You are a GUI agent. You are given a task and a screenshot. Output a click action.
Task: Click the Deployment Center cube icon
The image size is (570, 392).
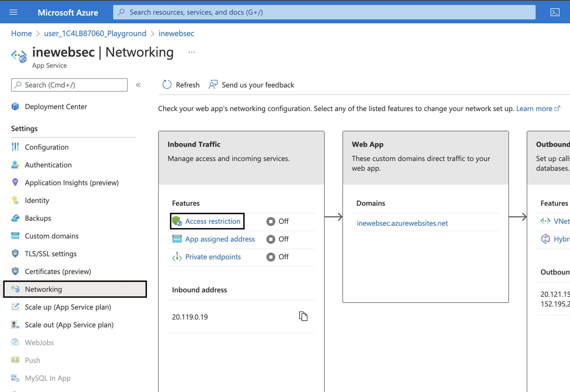pyautogui.click(x=15, y=107)
